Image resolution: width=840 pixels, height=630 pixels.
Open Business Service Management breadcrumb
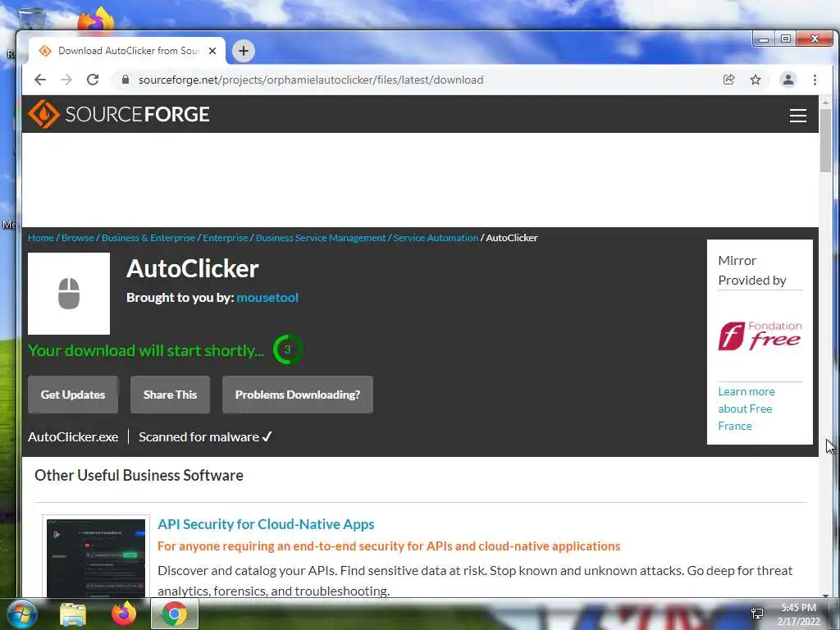pos(321,238)
